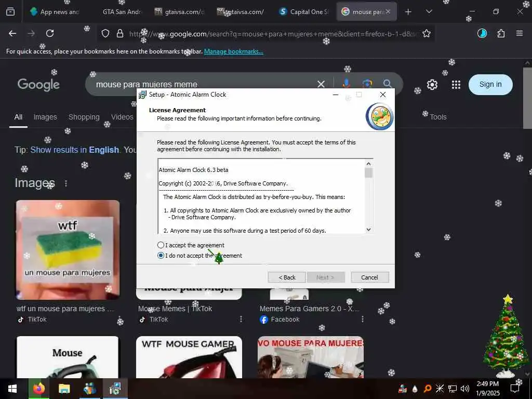Open the Windows Start menu
Viewport: 532px width, 399px height.
point(12,389)
